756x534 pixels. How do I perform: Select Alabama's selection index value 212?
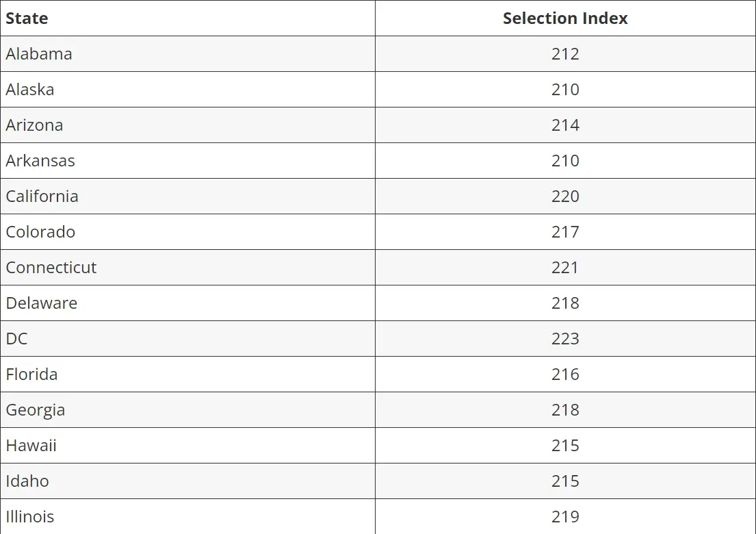click(565, 54)
